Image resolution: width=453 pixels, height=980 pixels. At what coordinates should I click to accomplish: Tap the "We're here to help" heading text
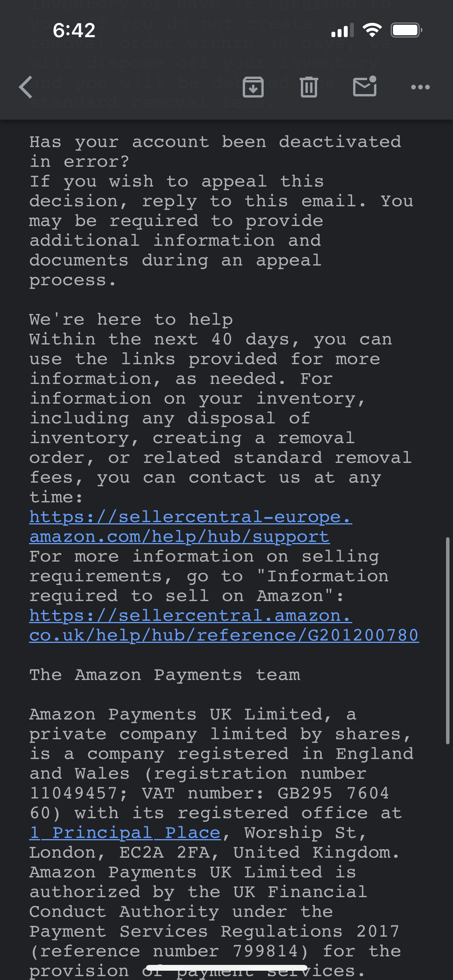tap(131, 320)
